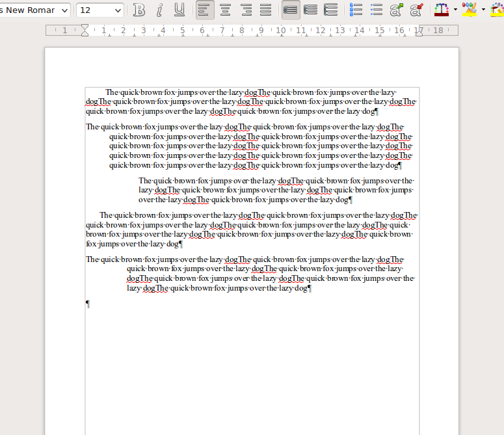Align the paragraph right
The width and height of the screenshot is (504, 435).
[246, 10]
